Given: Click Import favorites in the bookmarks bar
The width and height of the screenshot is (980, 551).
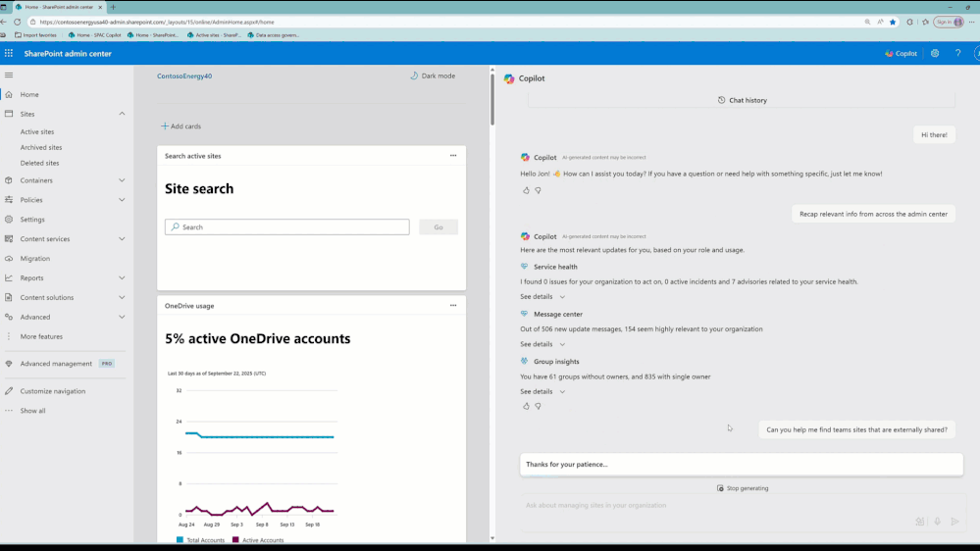Looking at the screenshot, I should tap(35, 35).
